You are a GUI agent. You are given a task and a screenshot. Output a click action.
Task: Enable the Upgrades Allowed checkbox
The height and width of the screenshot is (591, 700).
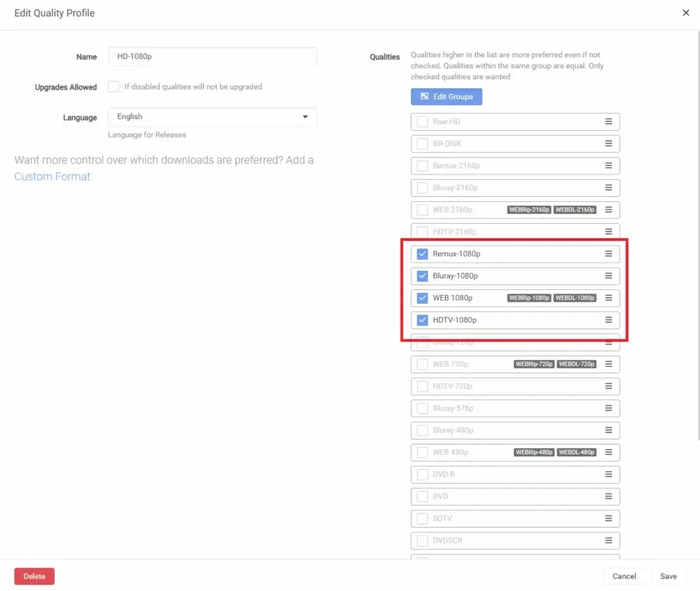[113, 87]
